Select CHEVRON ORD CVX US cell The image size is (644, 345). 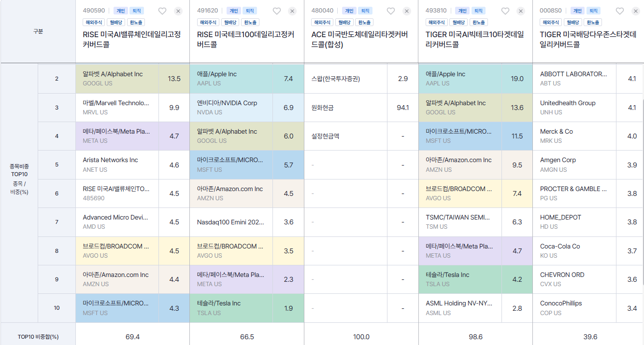tap(574, 279)
